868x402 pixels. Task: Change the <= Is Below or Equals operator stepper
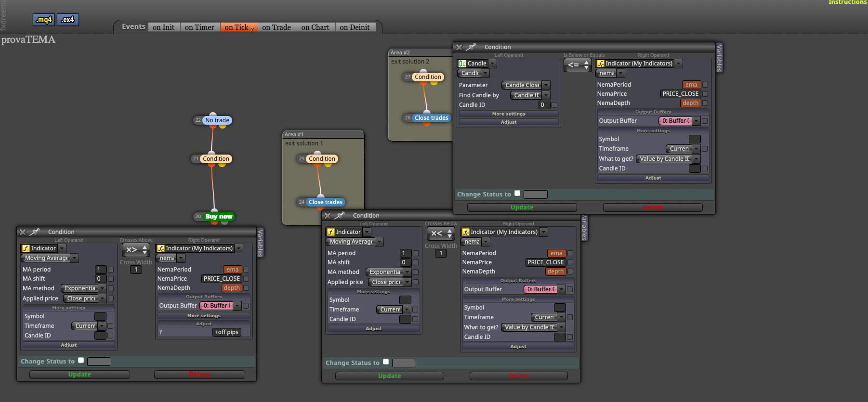pyautogui.click(x=586, y=65)
